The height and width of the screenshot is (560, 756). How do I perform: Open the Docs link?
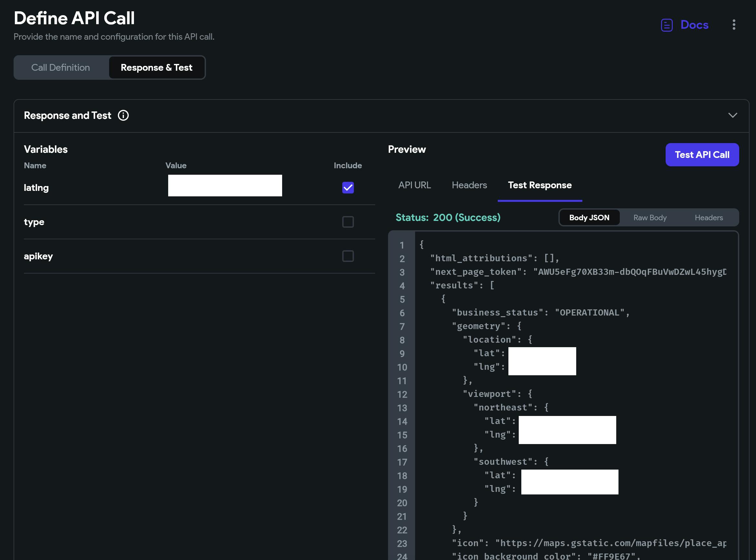694,25
